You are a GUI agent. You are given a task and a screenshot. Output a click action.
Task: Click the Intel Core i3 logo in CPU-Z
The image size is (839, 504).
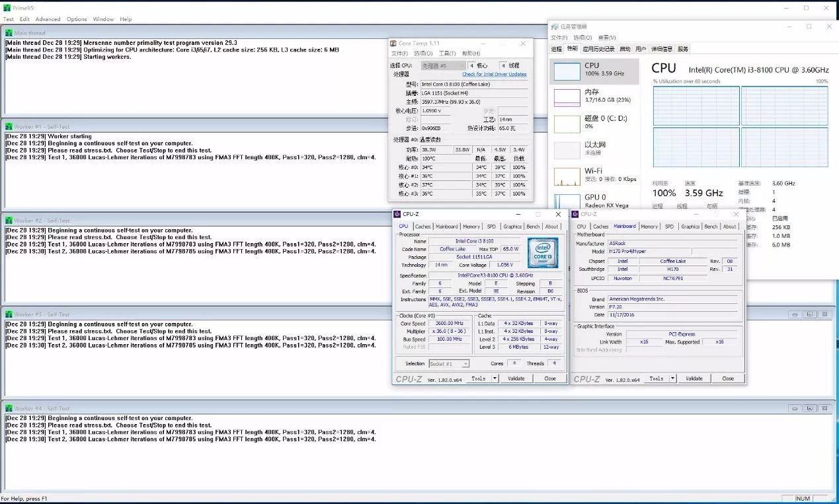coord(542,252)
